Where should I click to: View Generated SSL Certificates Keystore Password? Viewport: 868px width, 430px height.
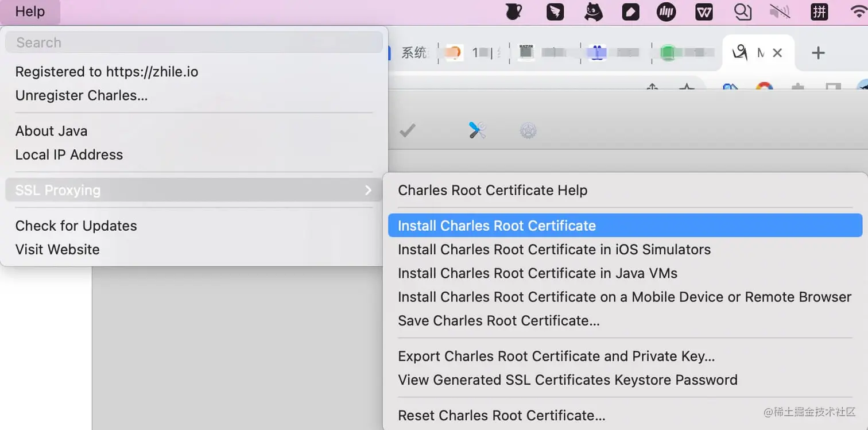[x=625, y=379]
